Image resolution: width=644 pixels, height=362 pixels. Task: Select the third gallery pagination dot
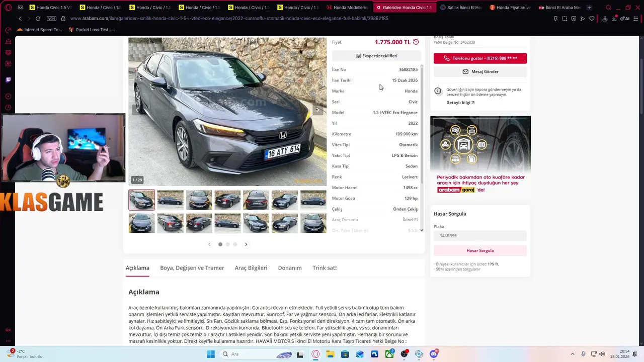[235, 244]
